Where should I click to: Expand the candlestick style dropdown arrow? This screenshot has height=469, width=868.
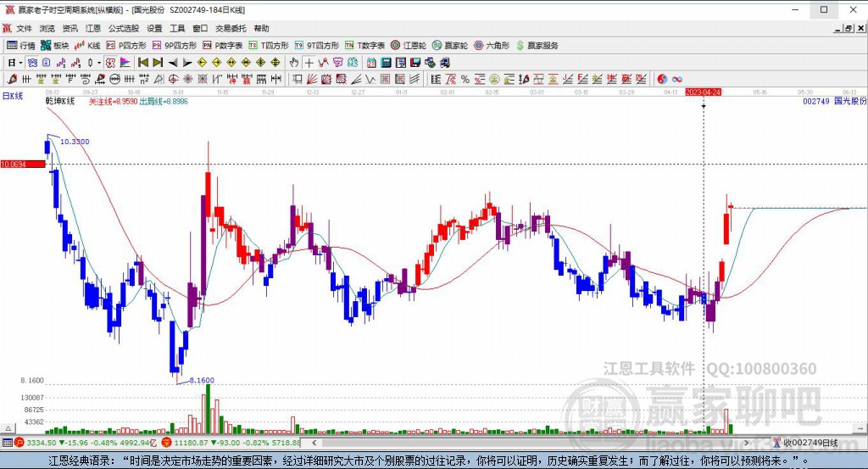[99, 63]
